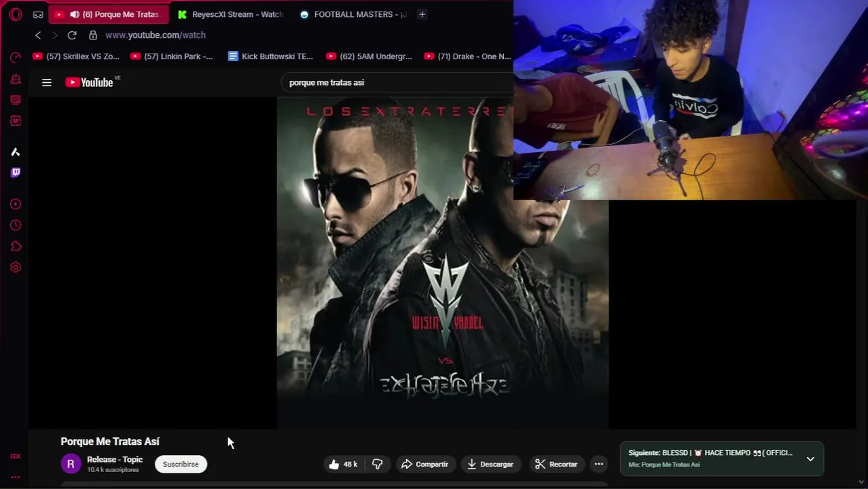Click Compartir share button
868x489 pixels.
[424, 464]
